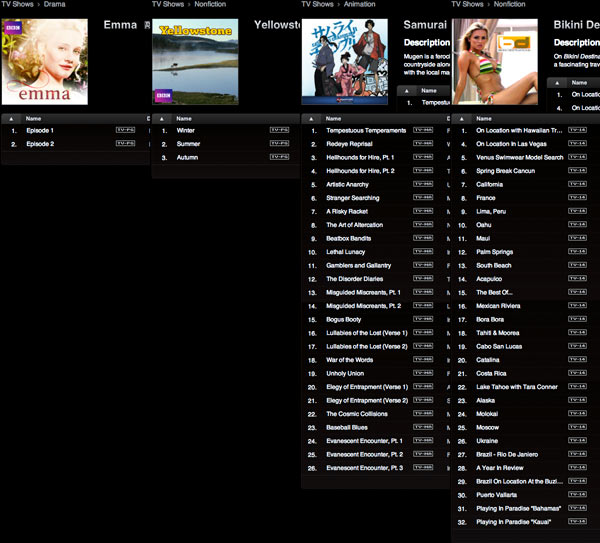The height and width of the screenshot is (543, 600).
Task: Toggle the sort triangle above Yellowstone's episode list
Action: tap(161, 117)
